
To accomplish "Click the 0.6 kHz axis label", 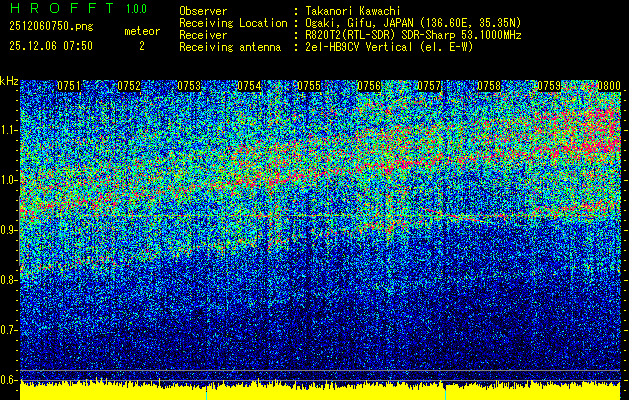I will coord(9,380).
